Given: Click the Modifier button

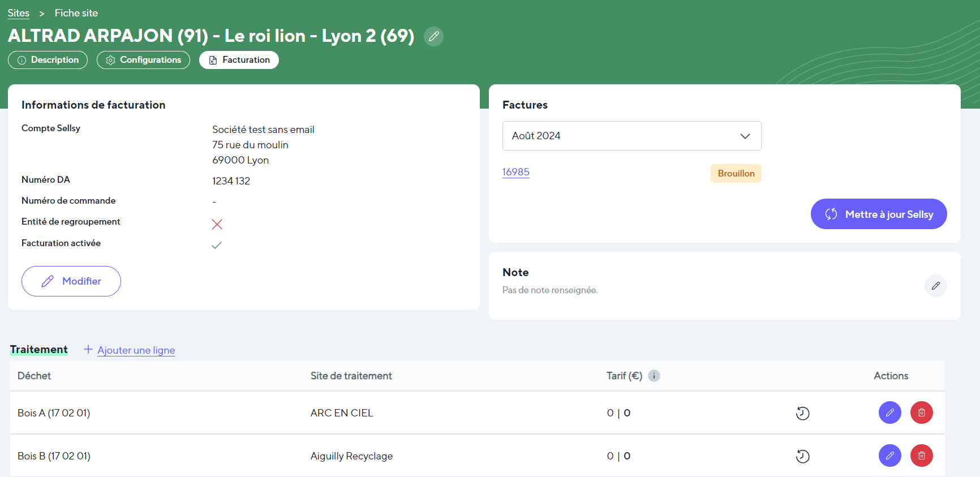Looking at the screenshot, I should [71, 281].
